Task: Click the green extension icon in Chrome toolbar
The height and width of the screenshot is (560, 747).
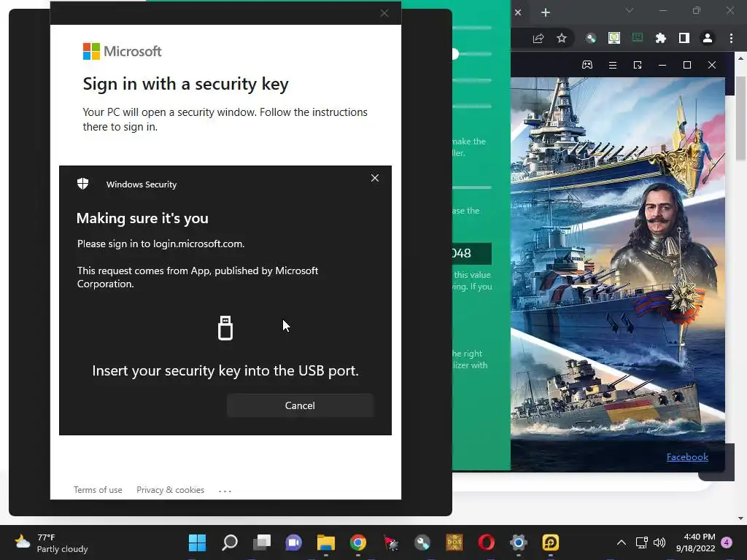Action: pos(638,38)
